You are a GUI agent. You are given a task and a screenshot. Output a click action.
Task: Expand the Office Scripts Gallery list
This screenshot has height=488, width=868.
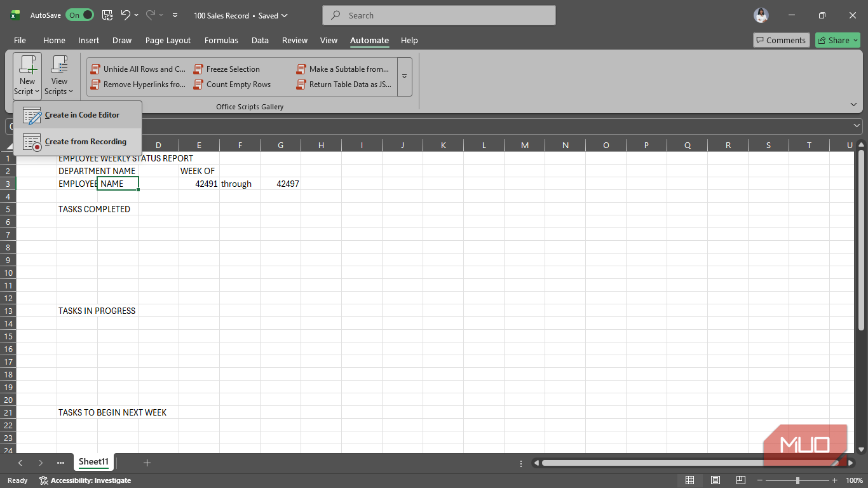(x=405, y=77)
